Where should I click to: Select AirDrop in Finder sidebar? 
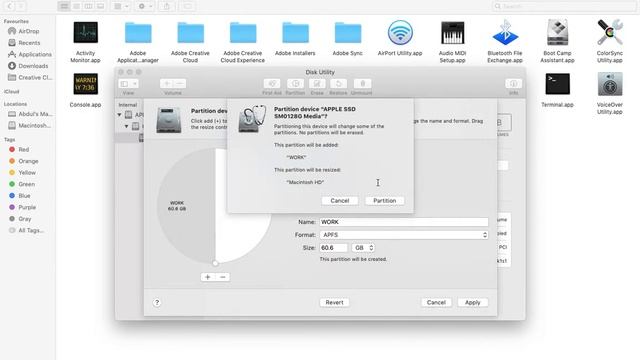[x=28, y=31]
